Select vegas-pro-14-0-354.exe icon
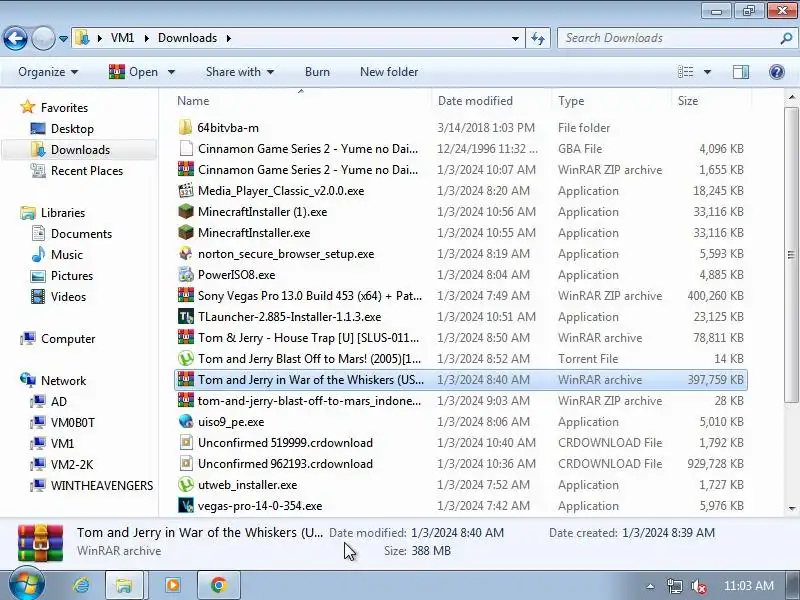Viewport: 800px width, 600px height. [186, 505]
